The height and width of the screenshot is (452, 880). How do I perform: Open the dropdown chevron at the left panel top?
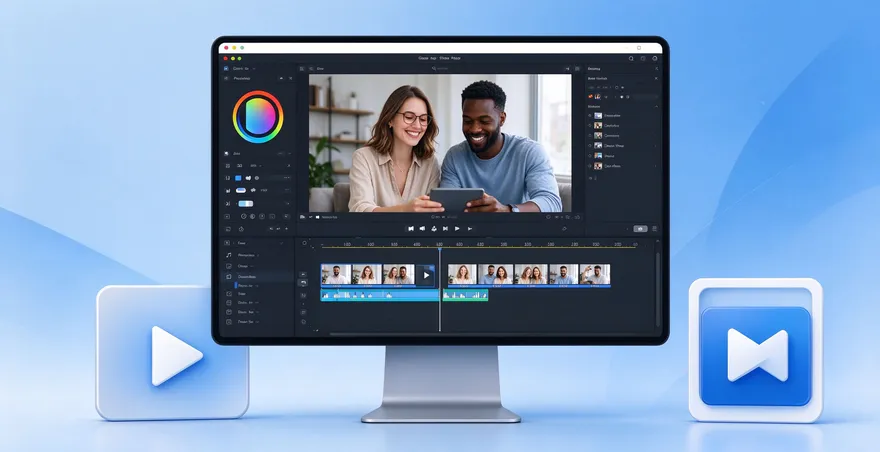pos(254,69)
